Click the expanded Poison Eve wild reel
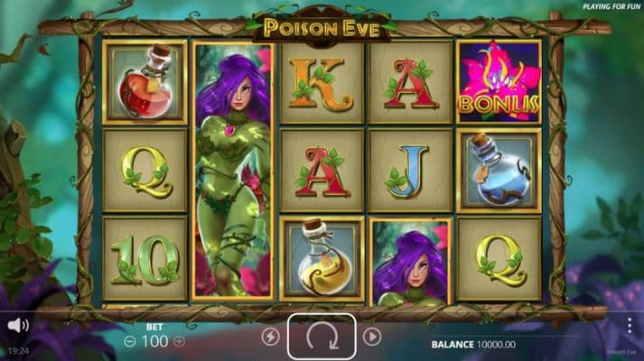Image resolution: width=644 pixels, height=361 pixels. 233,171
